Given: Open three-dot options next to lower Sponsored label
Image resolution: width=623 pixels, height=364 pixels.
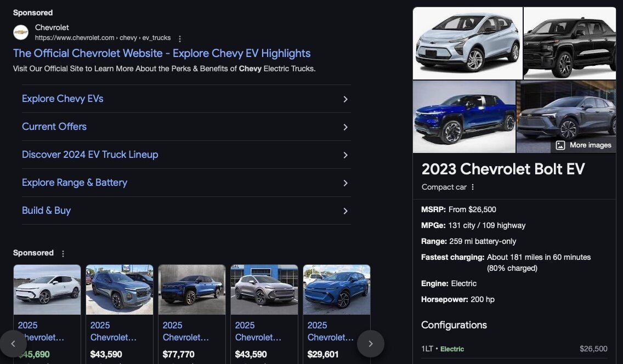Looking at the screenshot, I should coord(63,253).
